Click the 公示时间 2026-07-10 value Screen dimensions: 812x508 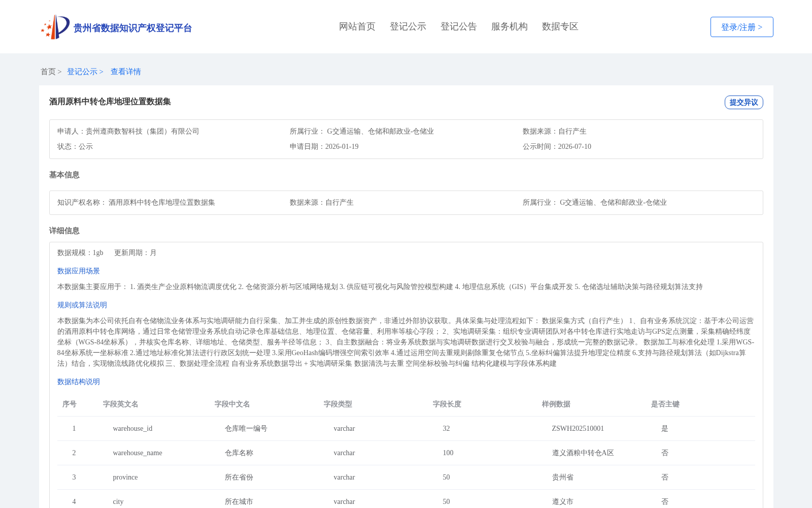coord(574,146)
